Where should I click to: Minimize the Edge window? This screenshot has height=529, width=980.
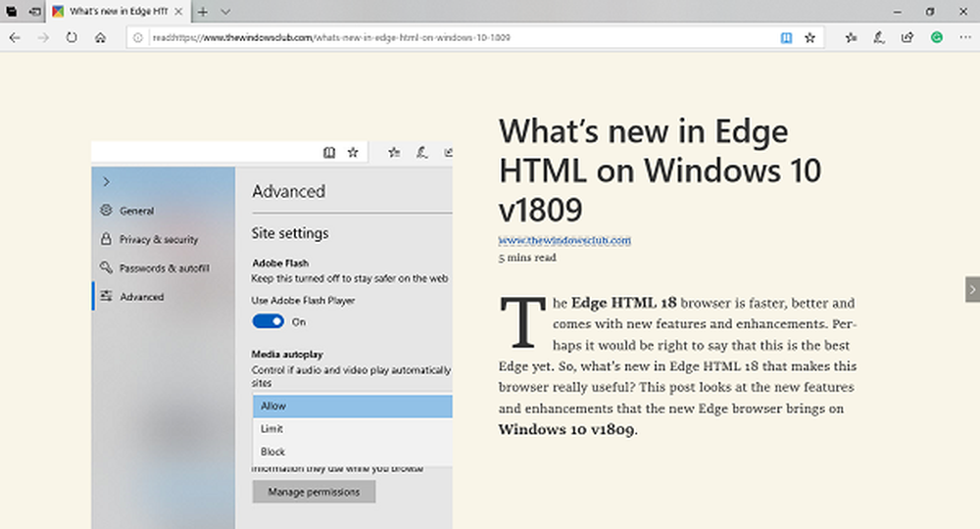(x=898, y=11)
